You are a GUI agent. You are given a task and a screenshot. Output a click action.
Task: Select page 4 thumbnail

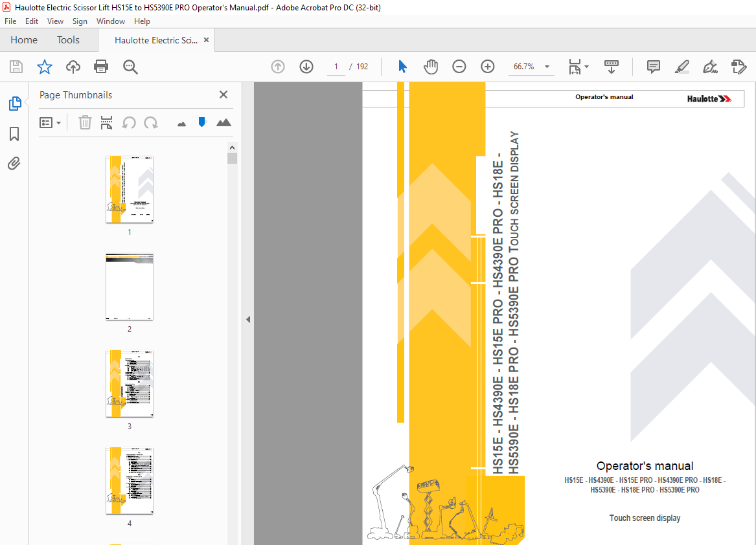(x=129, y=480)
